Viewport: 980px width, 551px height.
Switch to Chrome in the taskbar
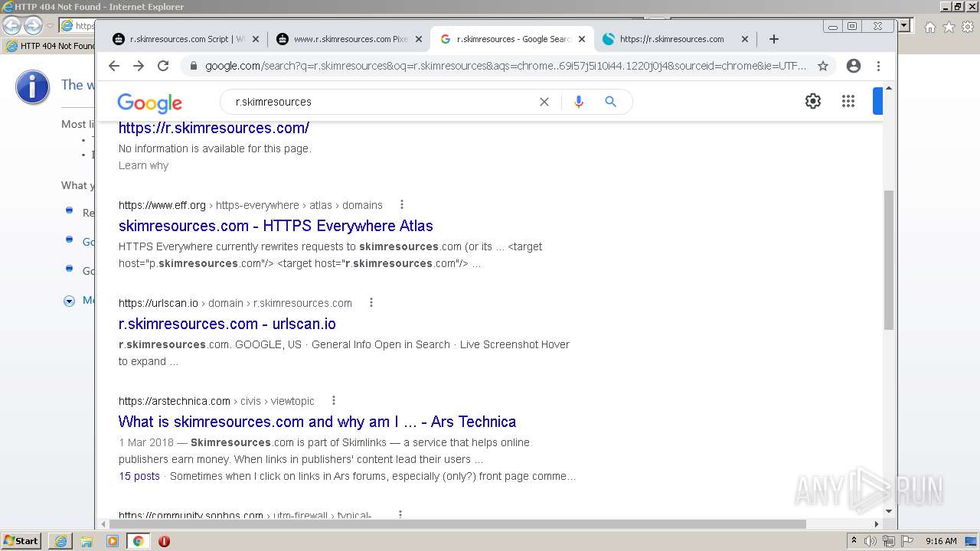point(138,541)
